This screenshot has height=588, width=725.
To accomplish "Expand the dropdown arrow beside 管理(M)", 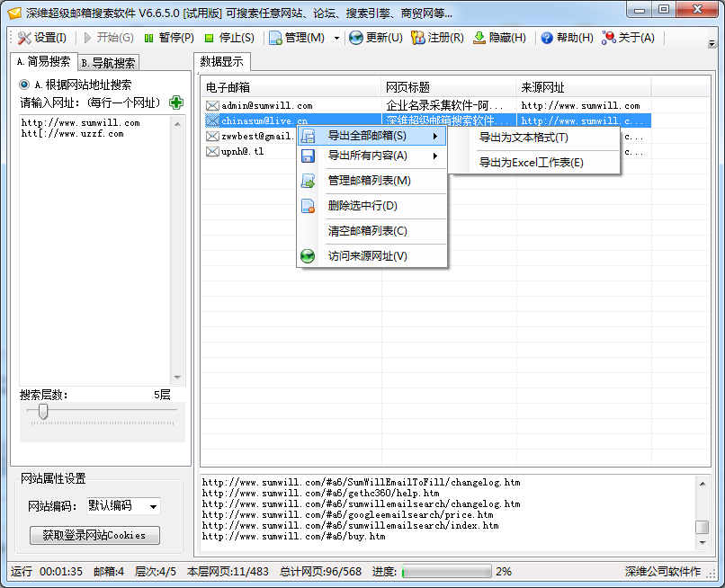I will 336,39.
